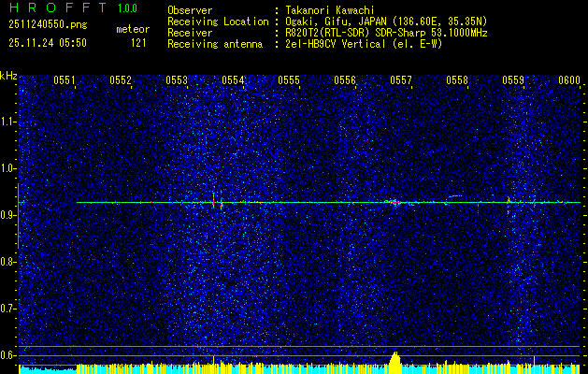Image resolution: width=588 pixels, height=374 pixels.
Task: Click the 0600 time marker
Action: click(x=569, y=80)
